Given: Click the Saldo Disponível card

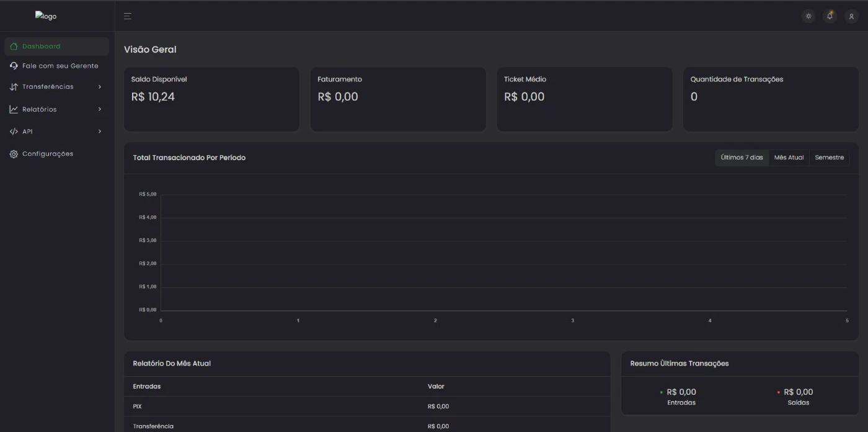Looking at the screenshot, I should [x=211, y=99].
